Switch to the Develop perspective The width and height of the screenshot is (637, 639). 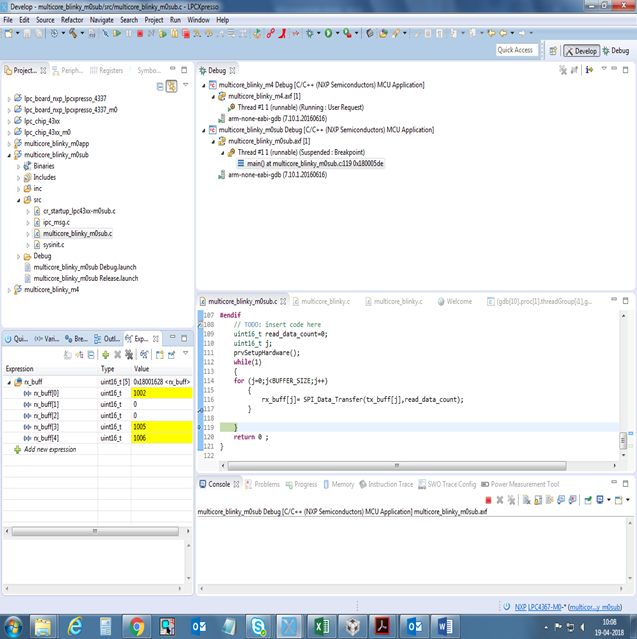click(581, 51)
